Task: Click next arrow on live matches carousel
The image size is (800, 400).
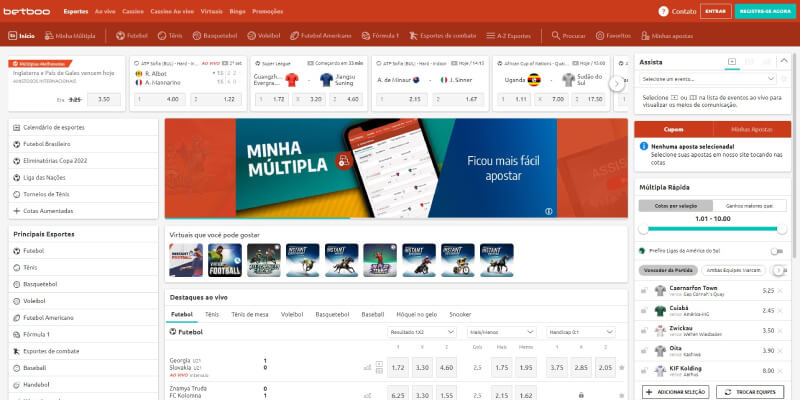Action: [x=617, y=84]
